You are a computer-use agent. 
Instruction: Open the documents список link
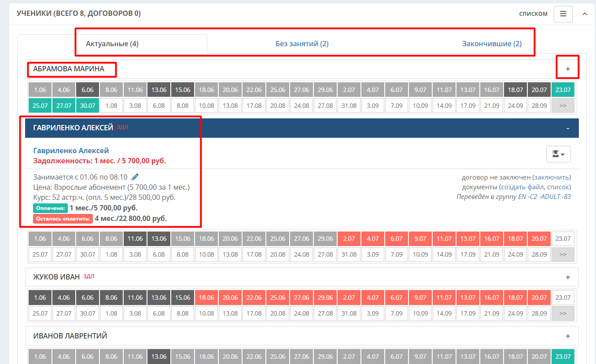557,187
